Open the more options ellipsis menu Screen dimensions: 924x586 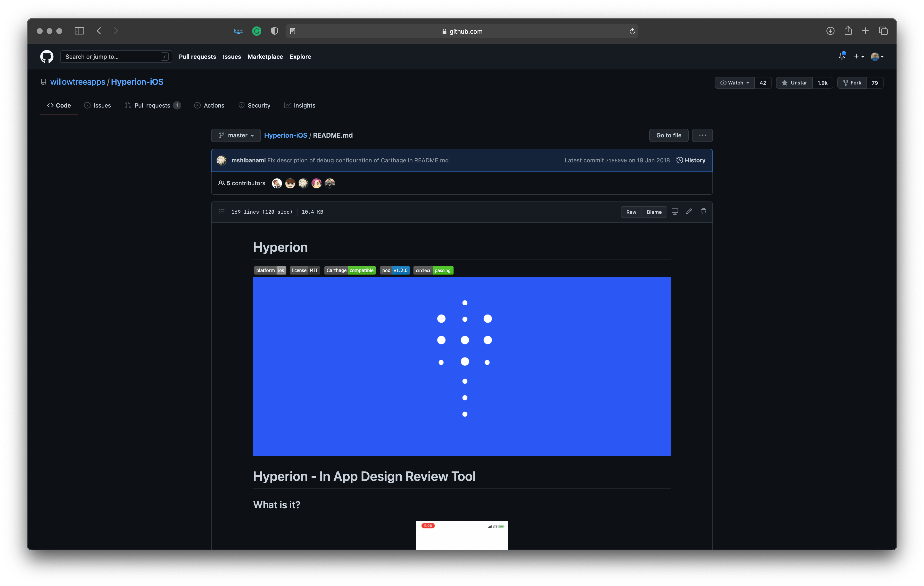pyautogui.click(x=702, y=135)
